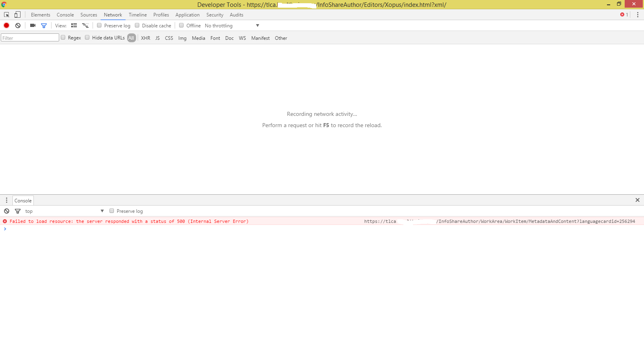Click the network Filter text field
This screenshot has height=346, width=644.
coord(30,38)
